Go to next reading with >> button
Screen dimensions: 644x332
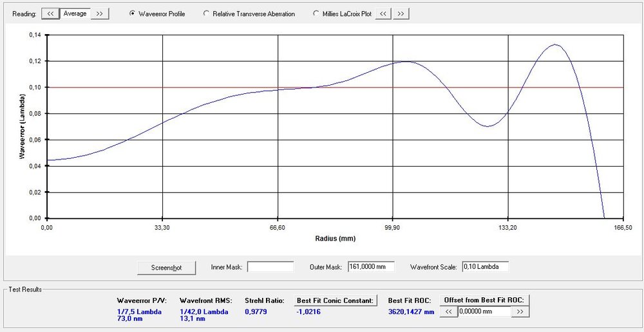point(99,14)
